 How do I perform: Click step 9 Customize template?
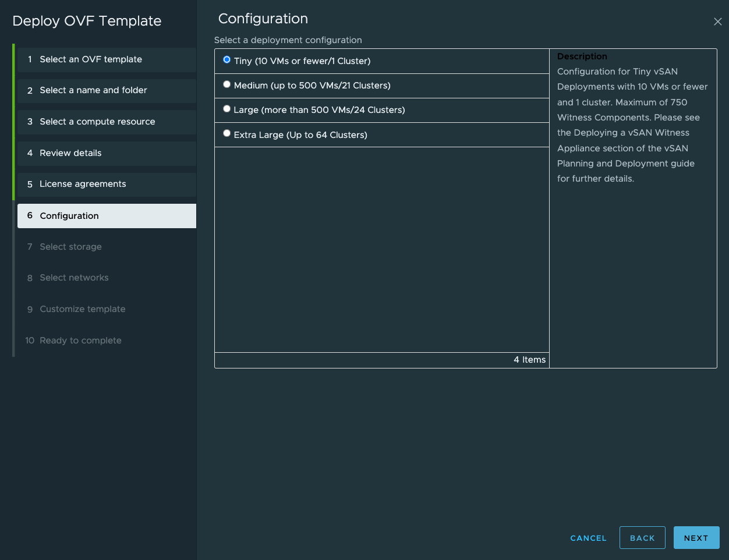coord(82,309)
